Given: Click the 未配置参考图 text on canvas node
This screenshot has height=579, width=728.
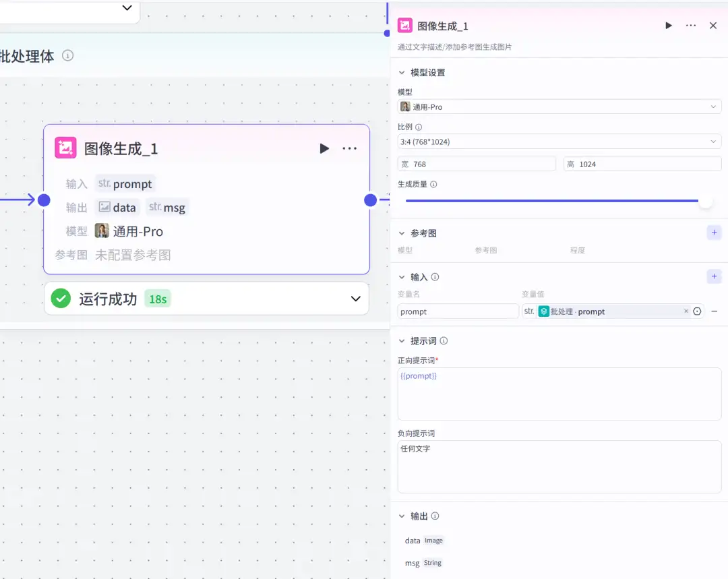Looking at the screenshot, I should (x=133, y=255).
